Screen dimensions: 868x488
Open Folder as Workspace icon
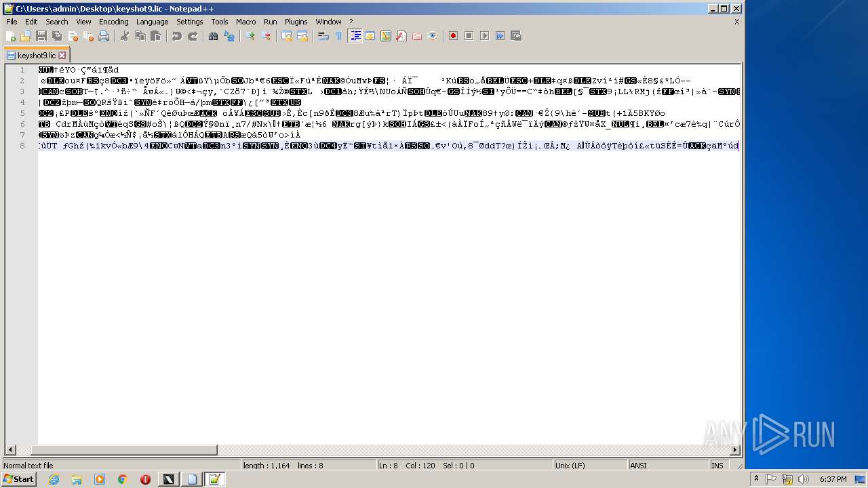[x=417, y=36]
